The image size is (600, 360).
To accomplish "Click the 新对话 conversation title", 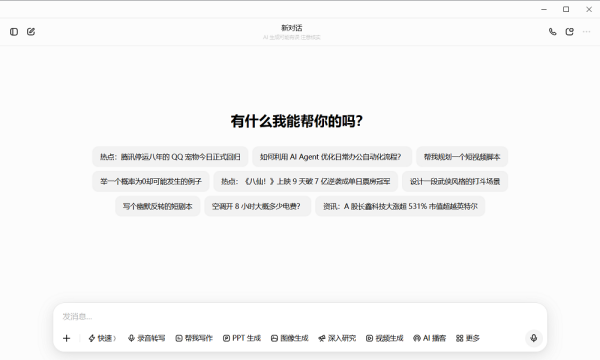I will pos(292,28).
